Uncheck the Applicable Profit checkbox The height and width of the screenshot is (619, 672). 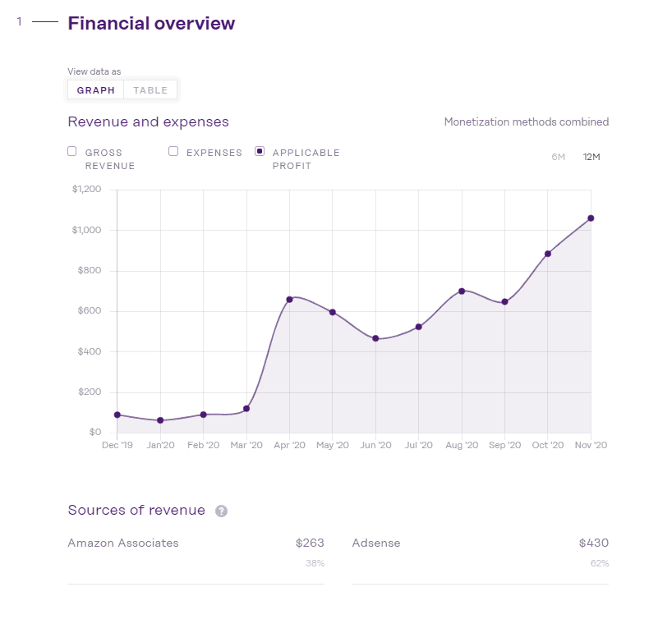pos(260,151)
